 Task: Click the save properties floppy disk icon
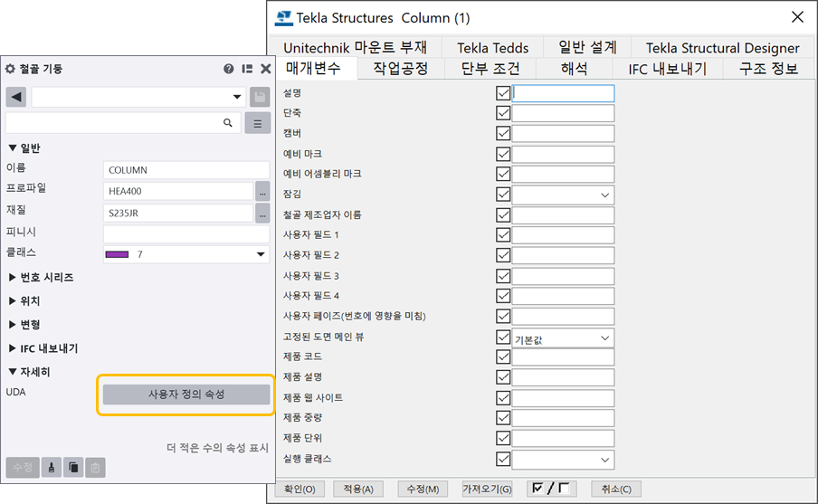(x=259, y=97)
